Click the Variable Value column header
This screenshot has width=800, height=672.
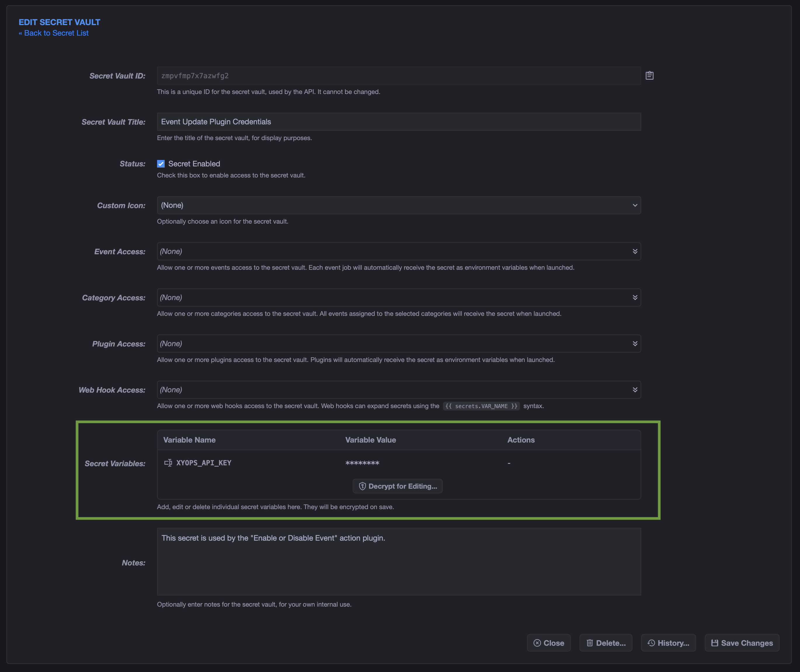pyautogui.click(x=371, y=440)
